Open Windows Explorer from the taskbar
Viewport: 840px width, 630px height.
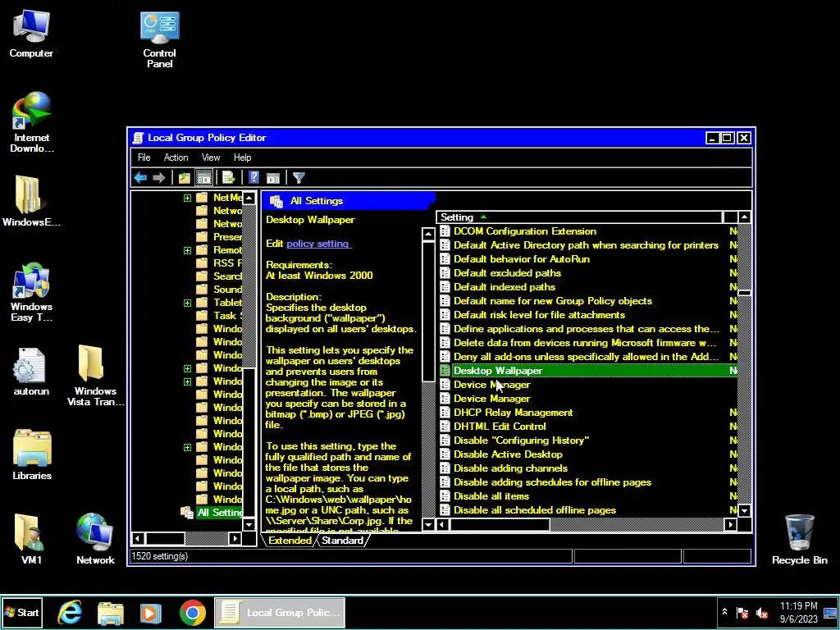click(x=111, y=613)
